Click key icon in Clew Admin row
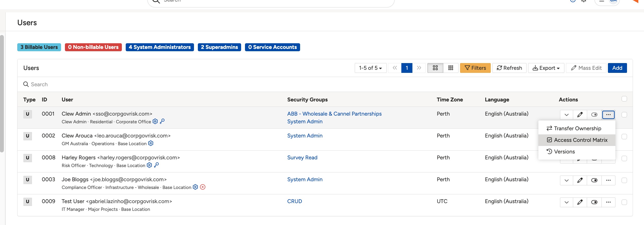 162,121
